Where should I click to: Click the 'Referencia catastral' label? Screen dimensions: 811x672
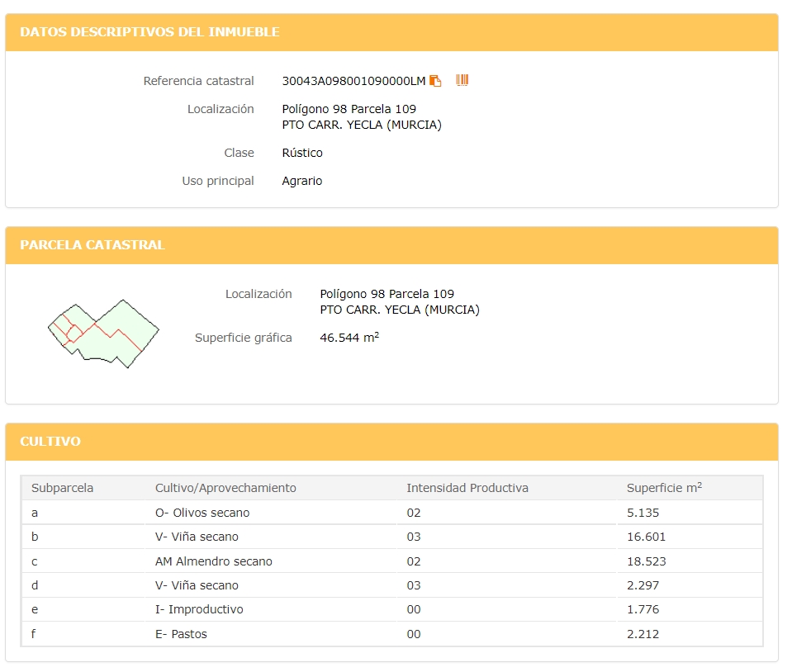point(198,81)
